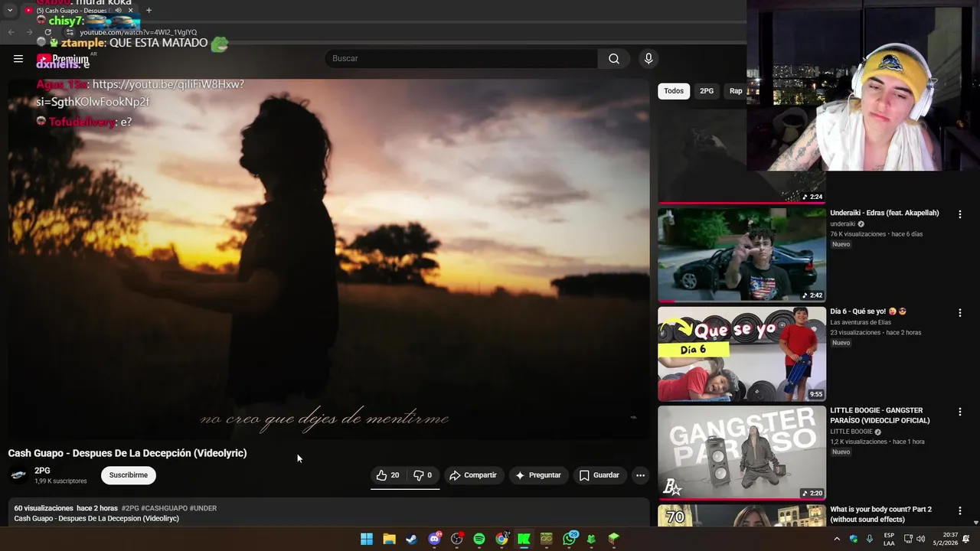Open Minecraft grass block taskbar icon
This screenshot has height=551, width=980.
pos(613,539)
